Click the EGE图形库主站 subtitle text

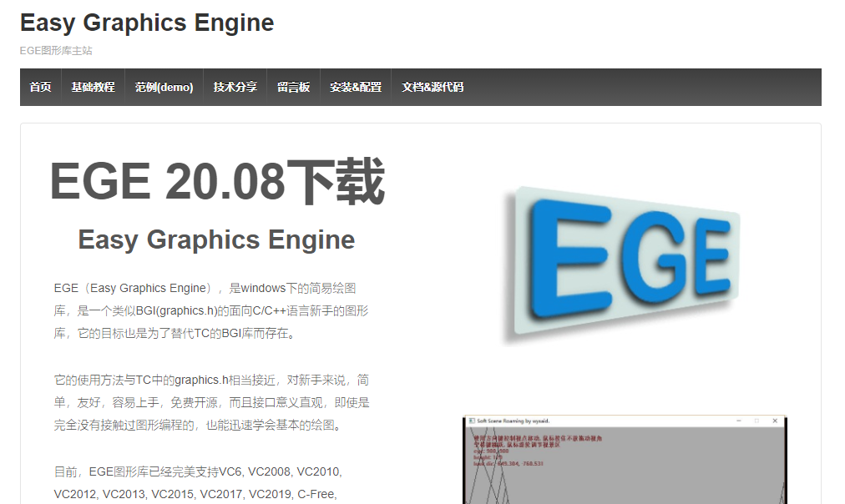pos(56,50)
